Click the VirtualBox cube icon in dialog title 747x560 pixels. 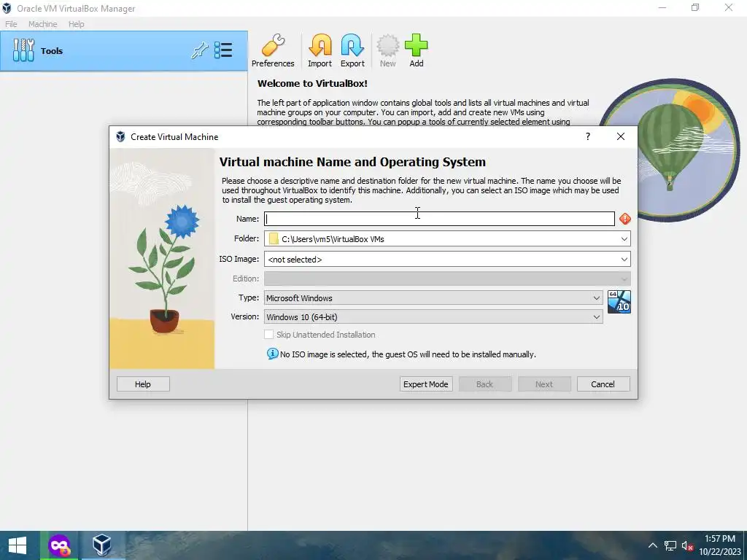pos(120,136)
